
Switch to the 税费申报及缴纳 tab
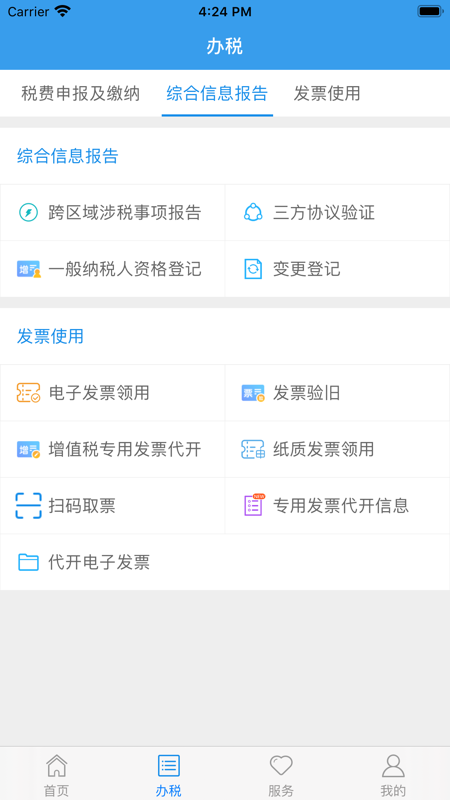[81, 94]
